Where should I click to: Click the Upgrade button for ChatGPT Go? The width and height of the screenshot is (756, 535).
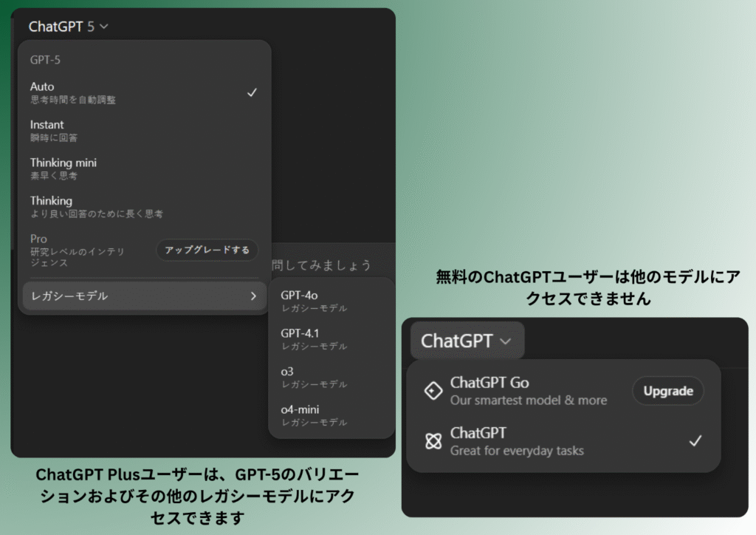(667, 390)
